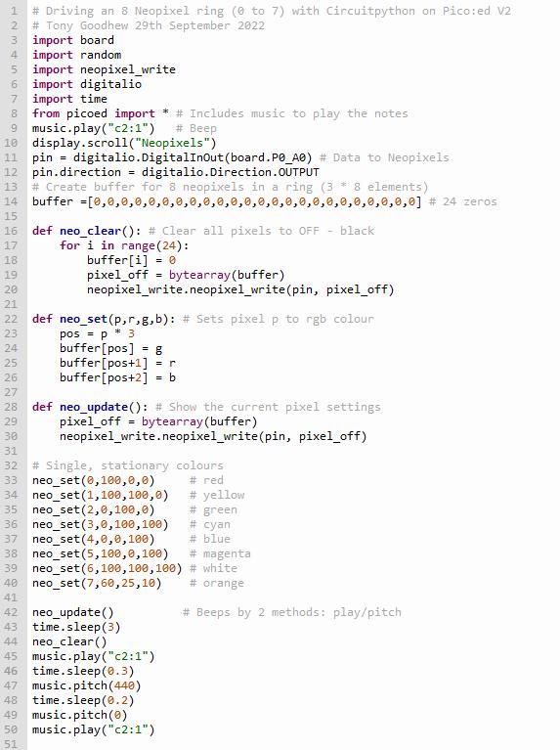Click line number 51 in gutter
Image resolution: width=560 pixels, height=750 pixels.
pos(11,744)
